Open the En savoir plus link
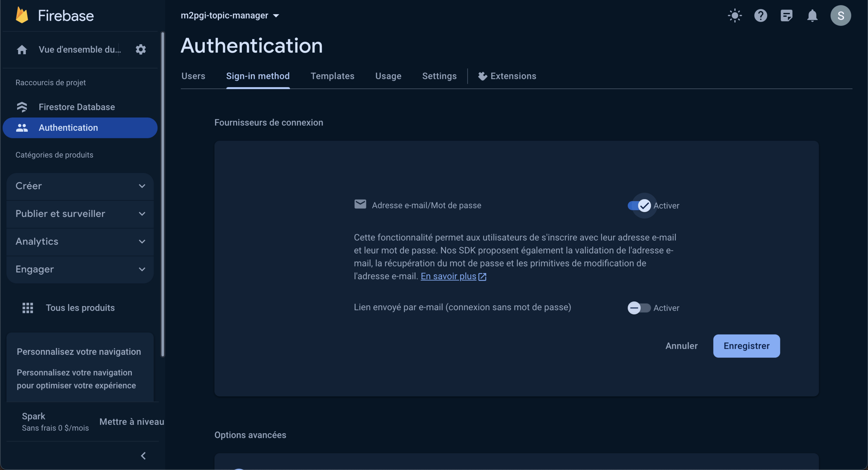 point(448,276)
